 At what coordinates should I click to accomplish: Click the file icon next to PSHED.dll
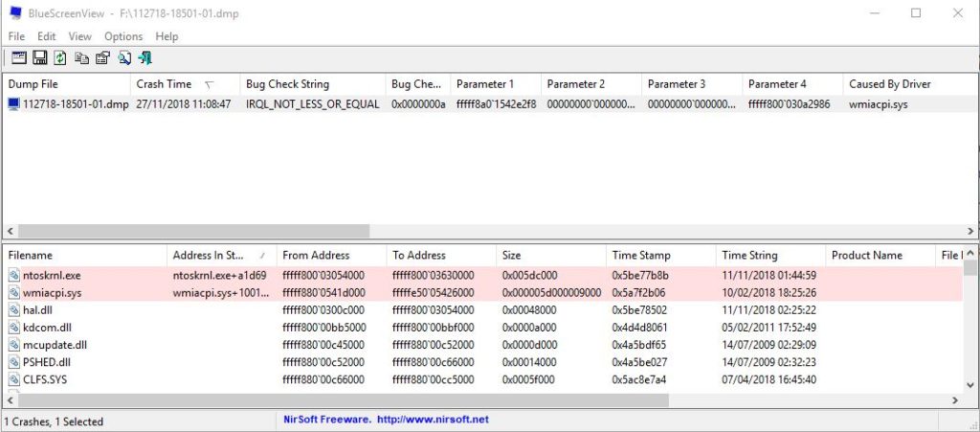[13, 362]
